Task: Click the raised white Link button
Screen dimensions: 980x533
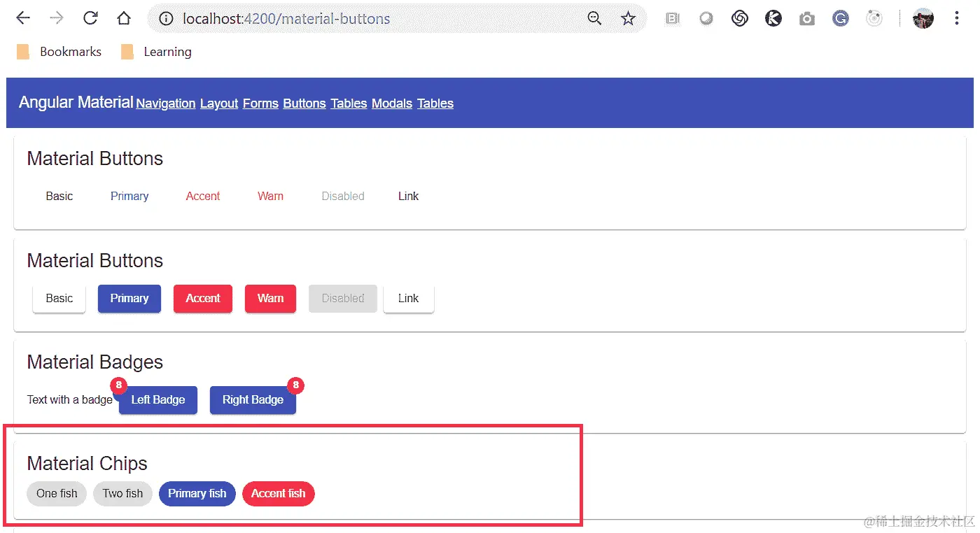Action: click(x=409, y=299)
